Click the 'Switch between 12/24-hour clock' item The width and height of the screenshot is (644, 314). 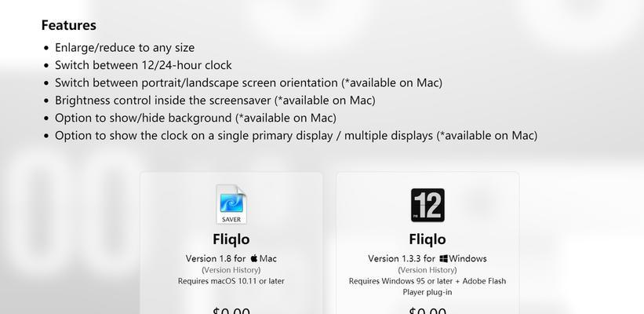point(144,65)
